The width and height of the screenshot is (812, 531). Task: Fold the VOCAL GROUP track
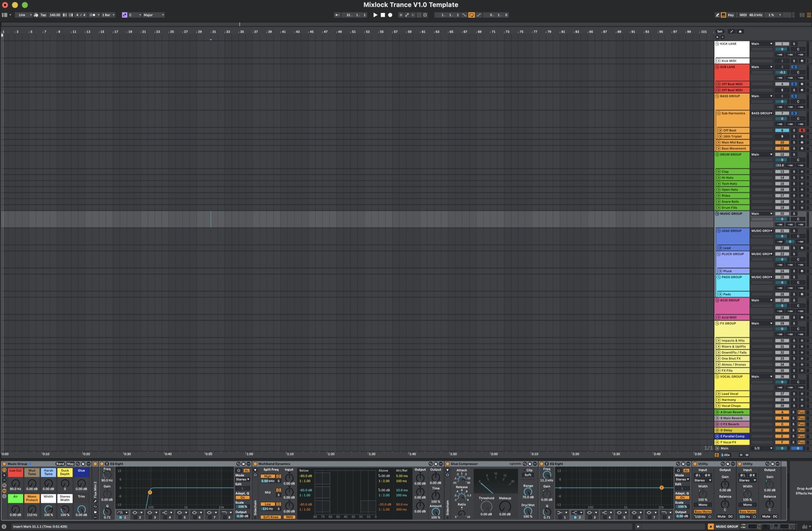click(717, 377)
